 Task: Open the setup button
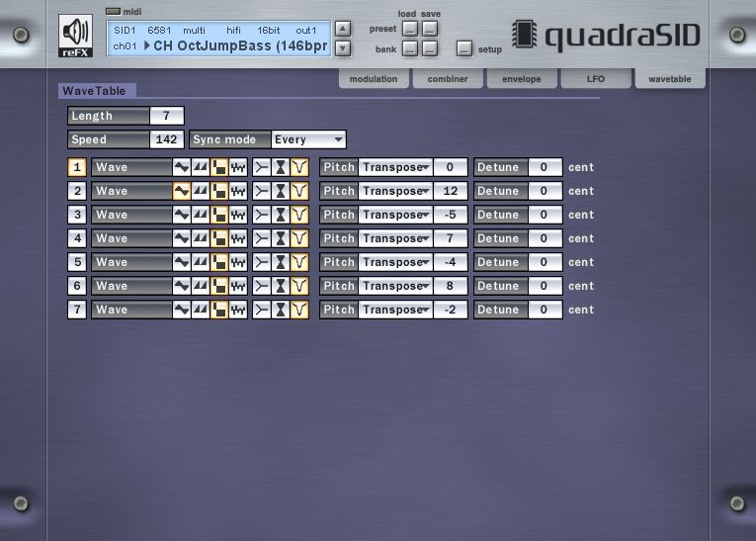coord(464,48)
